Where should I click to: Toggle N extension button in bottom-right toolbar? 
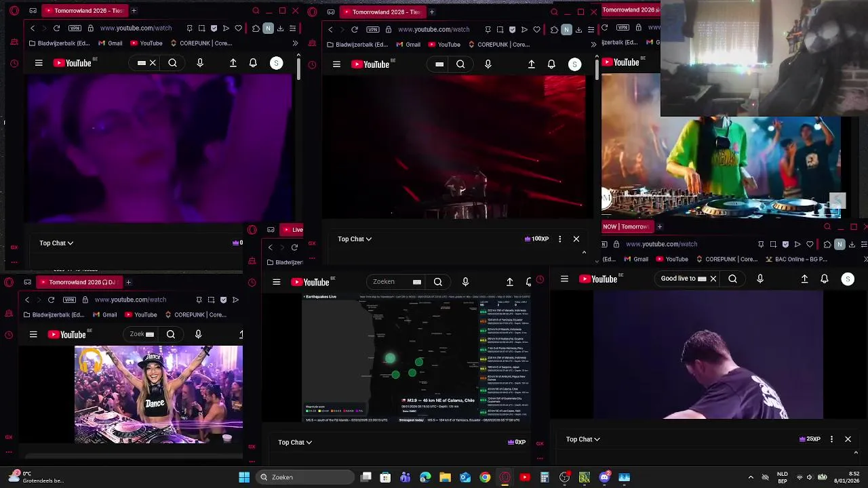[x=840, y=244]
